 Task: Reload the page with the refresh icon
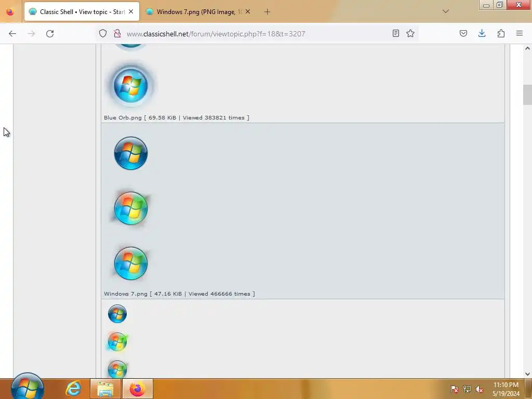click(50, 34)
